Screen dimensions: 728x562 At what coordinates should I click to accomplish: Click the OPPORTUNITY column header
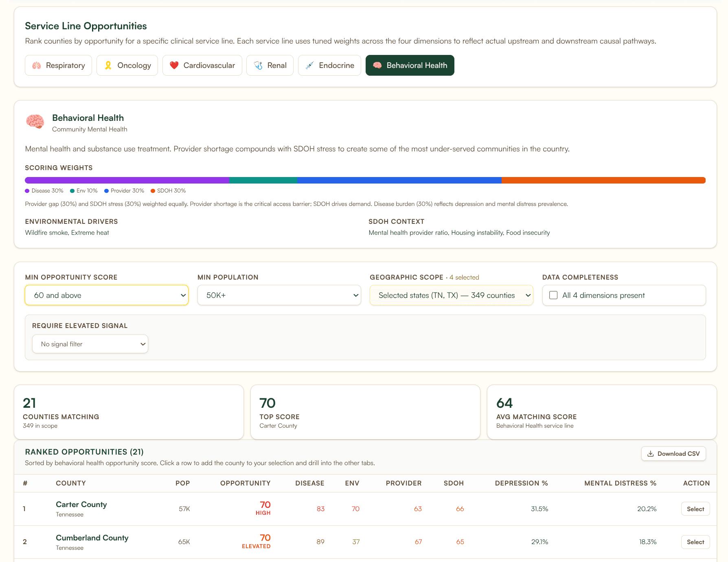click(246, 483)
